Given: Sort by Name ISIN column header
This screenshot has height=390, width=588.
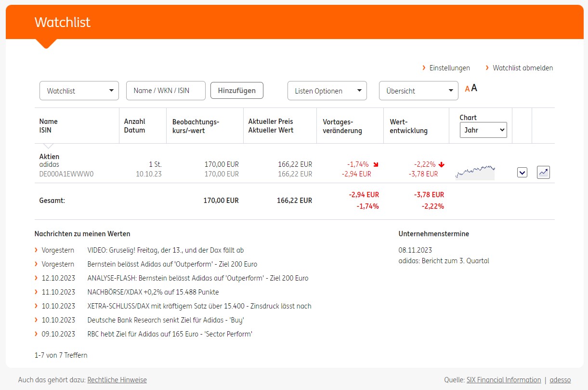Looking at the screenshot, I should click(48, 126).
